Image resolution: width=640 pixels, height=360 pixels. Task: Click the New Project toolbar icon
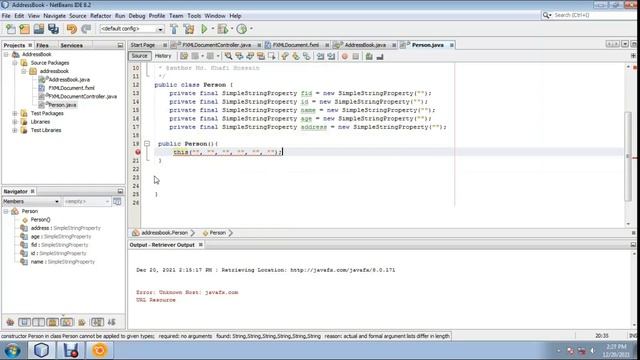point(25,29)
